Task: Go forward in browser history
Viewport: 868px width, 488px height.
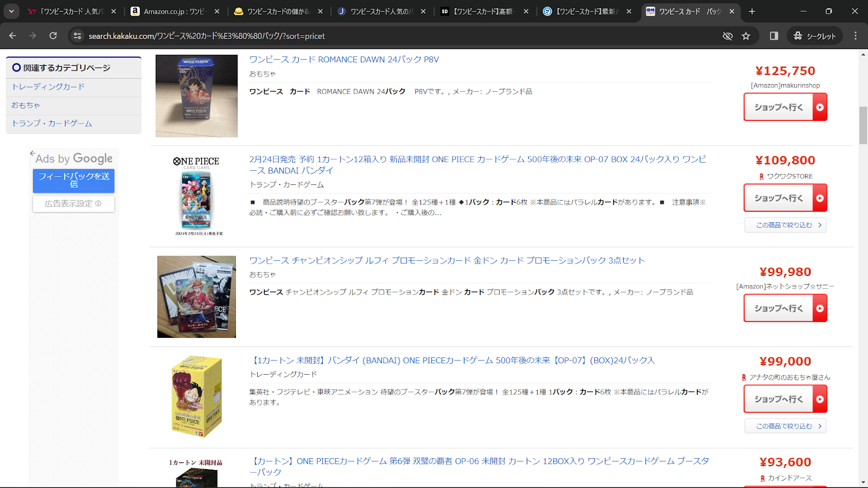Action: 33,36
